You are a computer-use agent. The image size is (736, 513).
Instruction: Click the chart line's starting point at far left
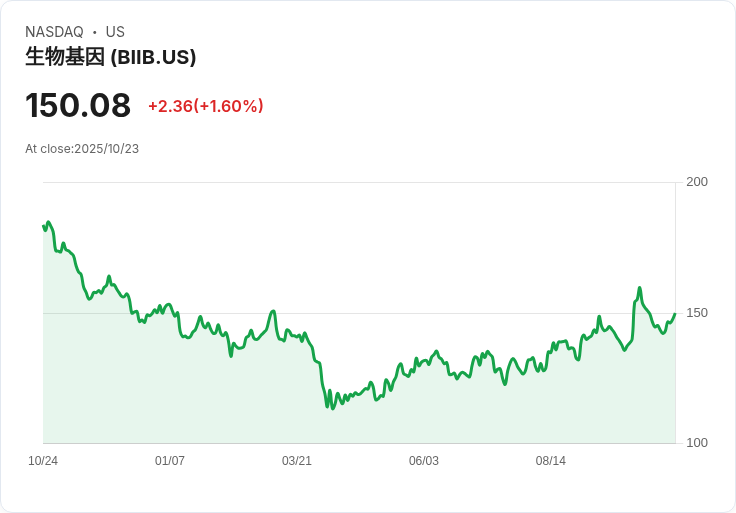pos(44,226)
